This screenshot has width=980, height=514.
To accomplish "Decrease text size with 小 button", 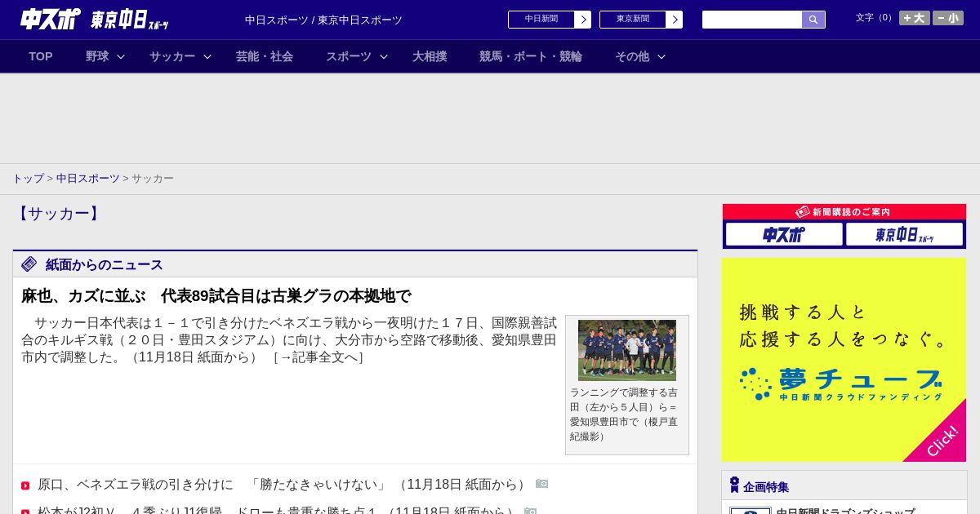I will pos(948,18).
